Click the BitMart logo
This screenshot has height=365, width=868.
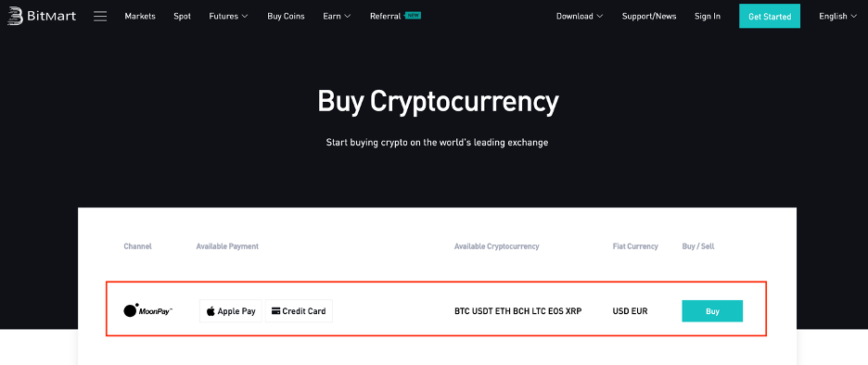click(x=42, y=16)
